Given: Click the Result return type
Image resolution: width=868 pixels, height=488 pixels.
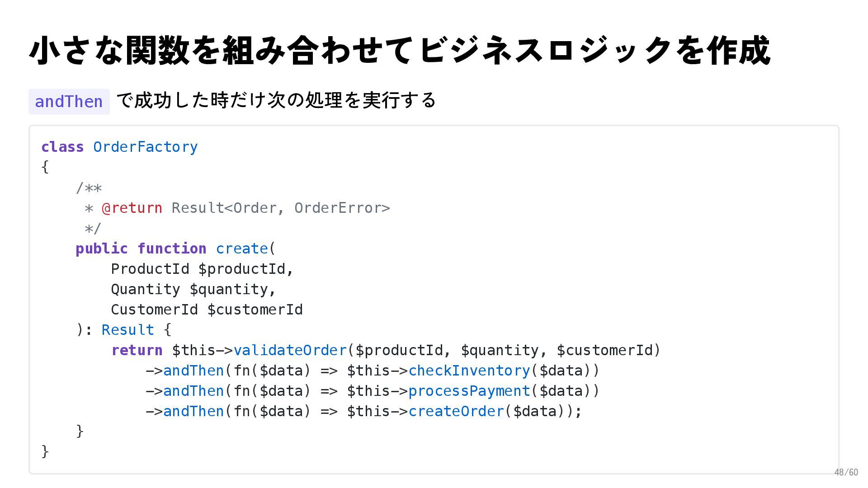Looking at the screenshot, I should [x=127, y=330].
